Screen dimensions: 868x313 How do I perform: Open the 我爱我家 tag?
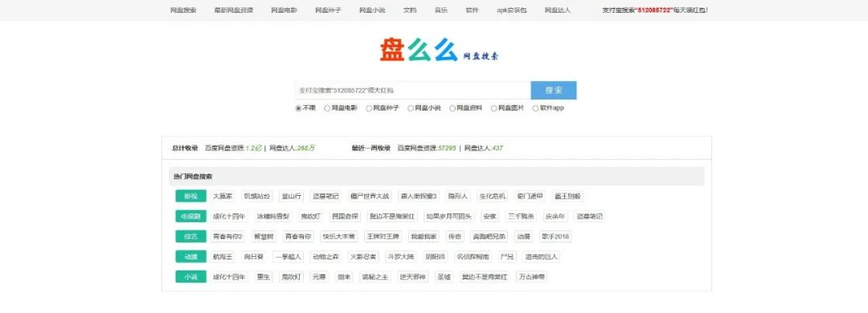[424, 237]
